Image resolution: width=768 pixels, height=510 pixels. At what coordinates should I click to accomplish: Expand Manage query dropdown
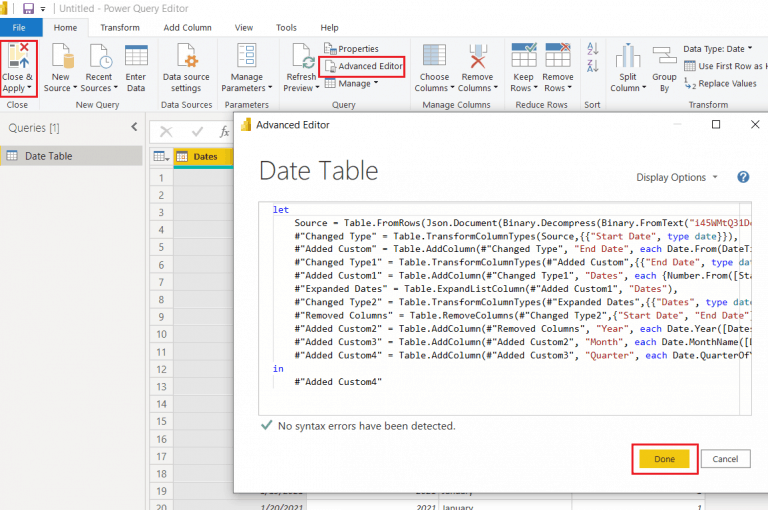click(351, 84)
